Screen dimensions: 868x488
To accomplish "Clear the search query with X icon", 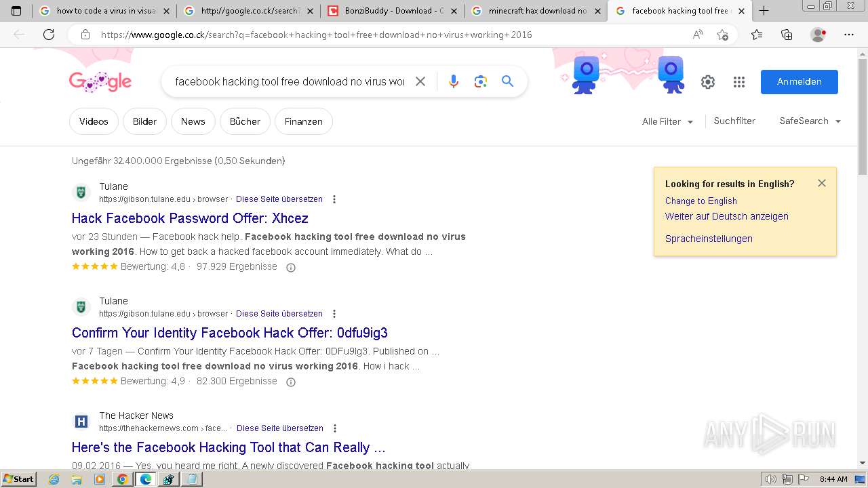I will (x=420, y=81).
